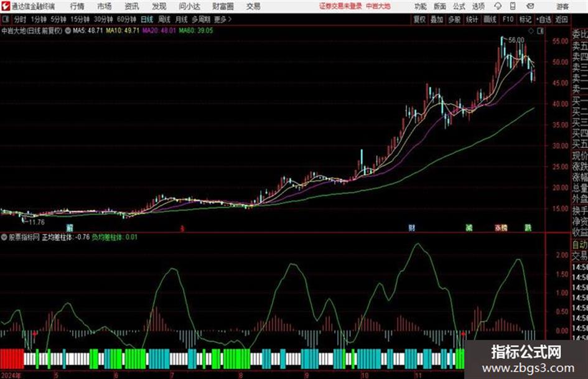The width and height of the screenshot is (588, 379).
Task: Click the 解 marker near chart bottom left
Action: pyautogui.click(x=69, y=227)
